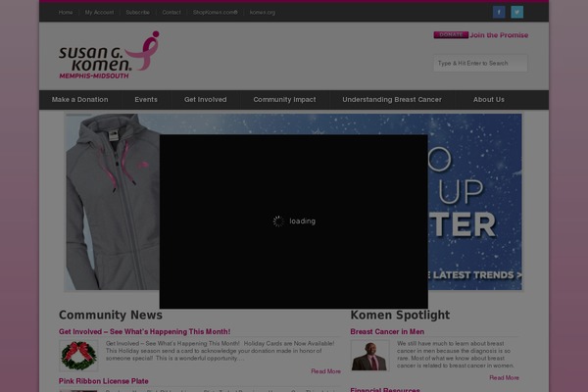The width and height of the screenshot is (588, 392).
Task: Open the Contact link in top bar
Action: coord(171,13)
